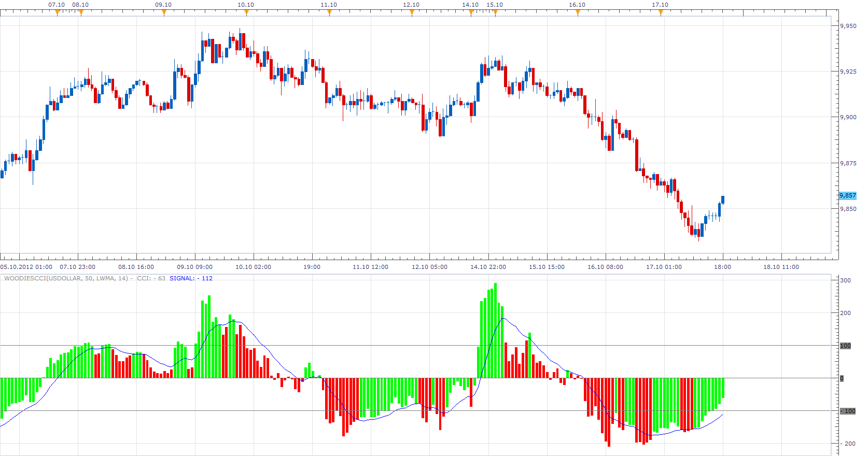Screen dimensions: 868x456
Task: Select the 15.10 day marker
Action: tap(495, 13)
